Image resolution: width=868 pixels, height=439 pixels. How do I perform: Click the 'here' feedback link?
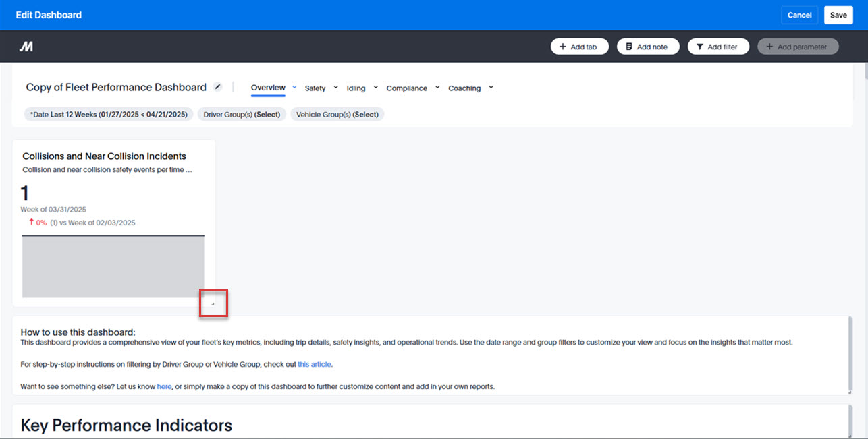[164, 386]
